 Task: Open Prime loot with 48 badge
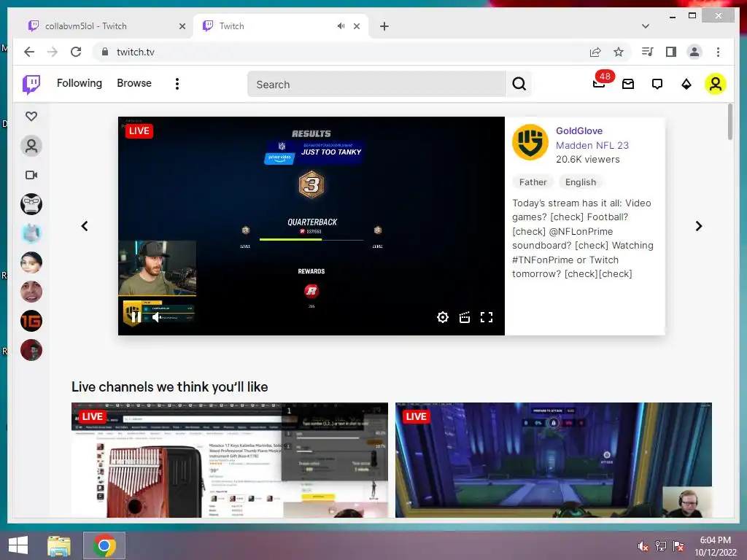(x=600, y=83)
